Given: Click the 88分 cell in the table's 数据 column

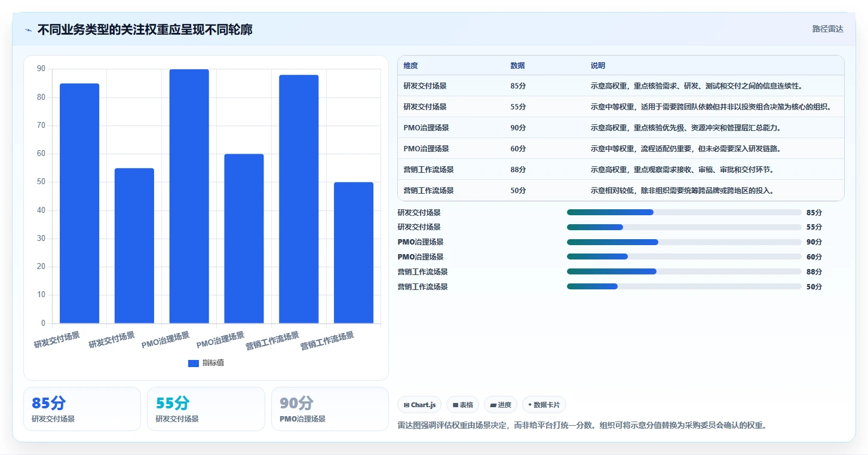Looking at the screenshot, I should pos(518,170).
